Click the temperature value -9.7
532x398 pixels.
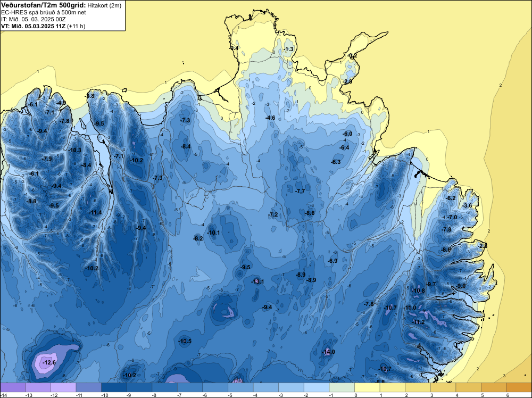[x=431, y=284]
